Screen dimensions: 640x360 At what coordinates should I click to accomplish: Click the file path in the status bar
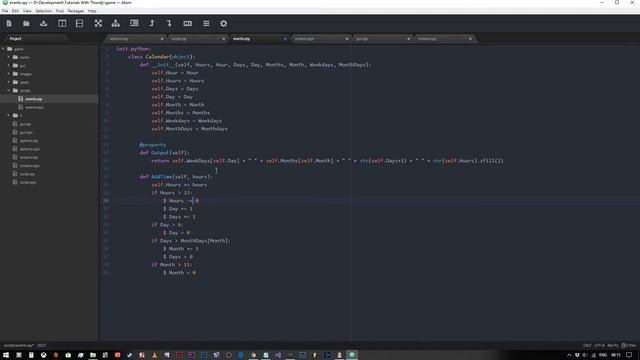pyautogui.click(x=19, y=345)
